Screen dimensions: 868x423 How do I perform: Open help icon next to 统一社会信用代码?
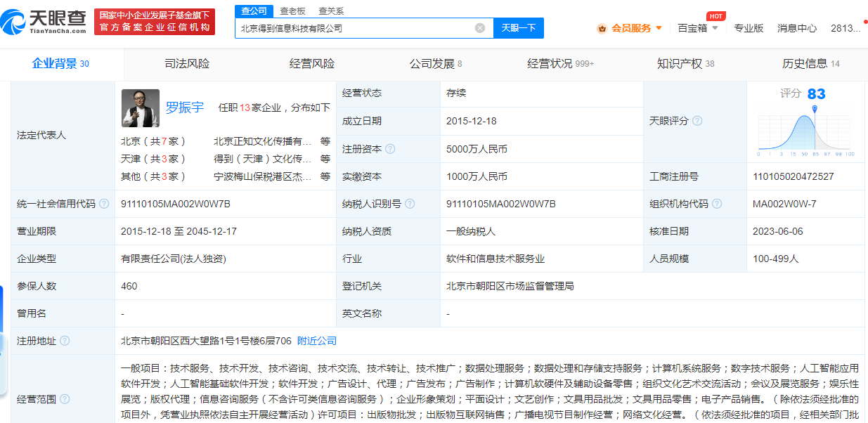[104, 204]
